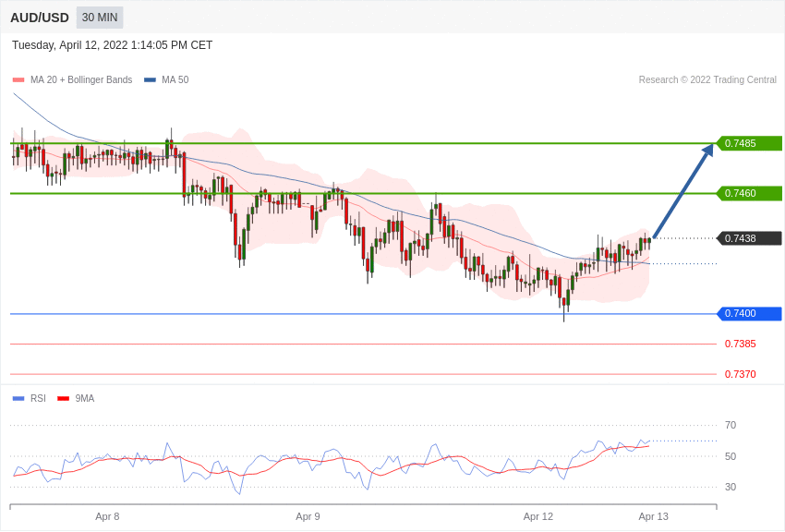This screenshot has width=785, height=532.
Task: Click the 0.7485 green resistance price label
Action: [750, 143]
